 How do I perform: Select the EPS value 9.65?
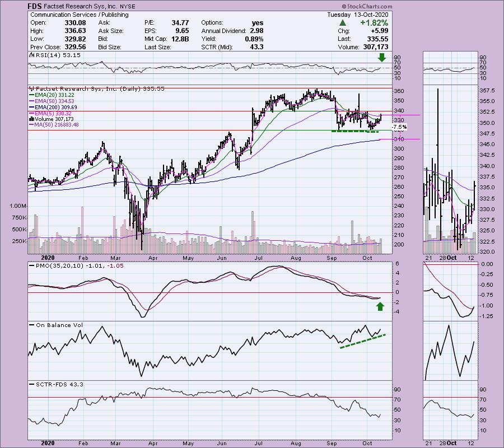coord(182,31)
